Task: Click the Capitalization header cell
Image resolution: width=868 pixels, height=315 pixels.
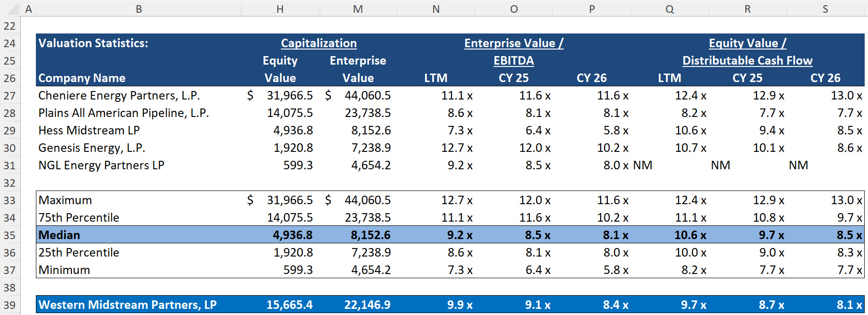Action: tap(319, 43)
